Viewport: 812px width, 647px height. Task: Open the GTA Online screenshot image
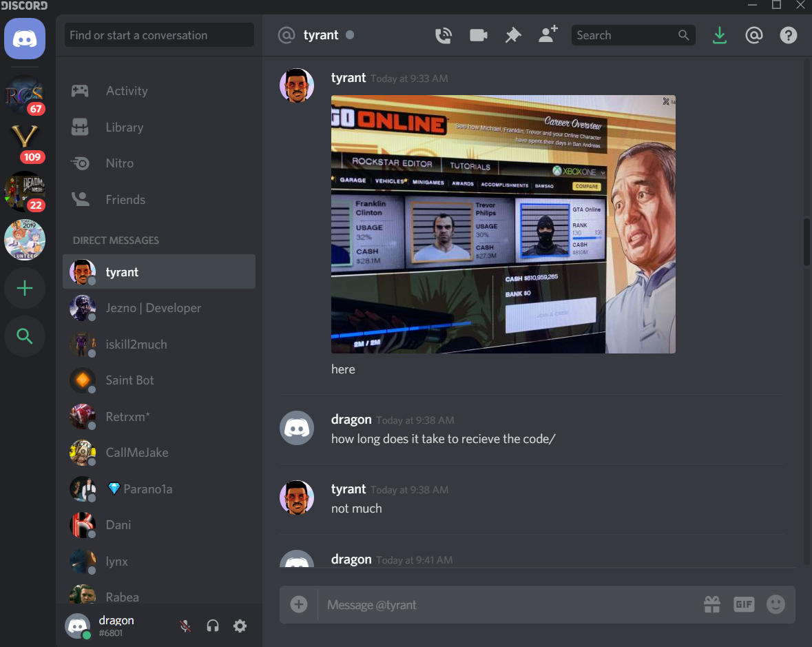[x=503, y=225]
